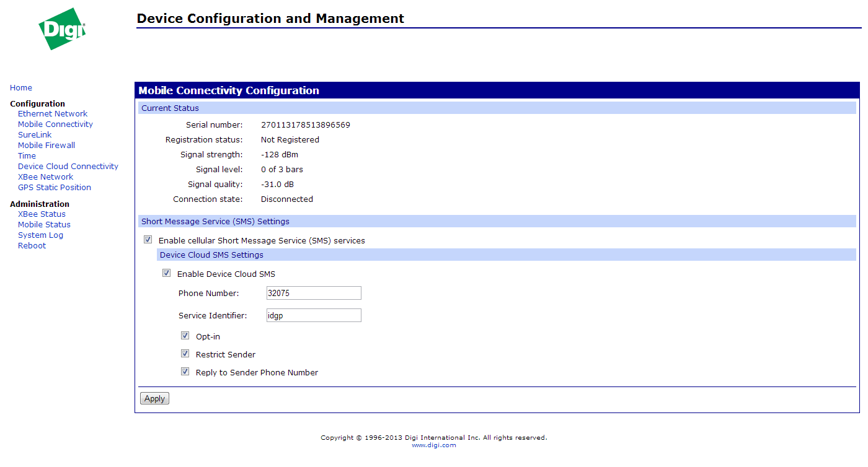Open the Time configuration page

coord(27,156)
